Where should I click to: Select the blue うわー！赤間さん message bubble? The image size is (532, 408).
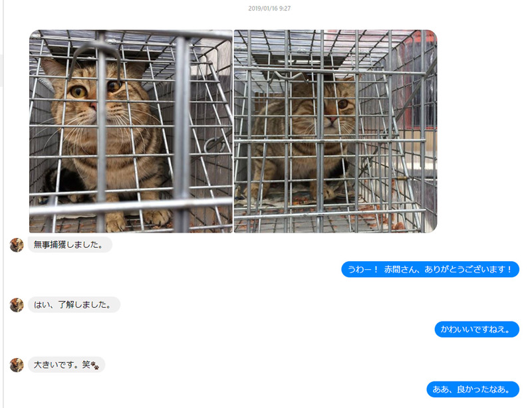(x=430, y=269)
